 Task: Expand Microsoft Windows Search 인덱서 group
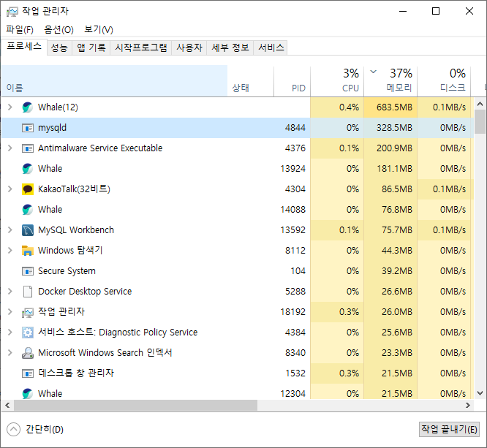[x=10, y=353]
